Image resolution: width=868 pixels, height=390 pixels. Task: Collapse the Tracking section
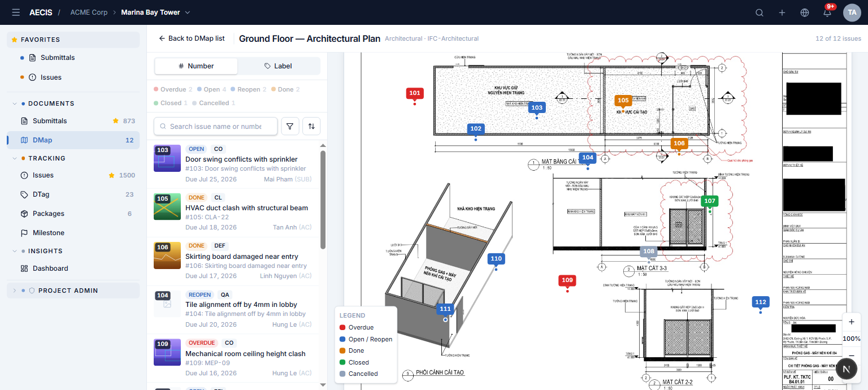tap(73, 158)
